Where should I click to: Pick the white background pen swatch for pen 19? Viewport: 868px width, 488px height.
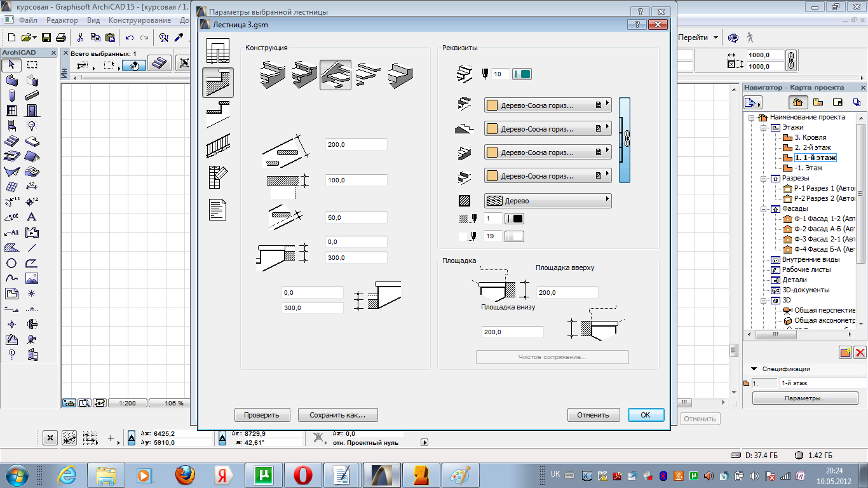point(514,236)
